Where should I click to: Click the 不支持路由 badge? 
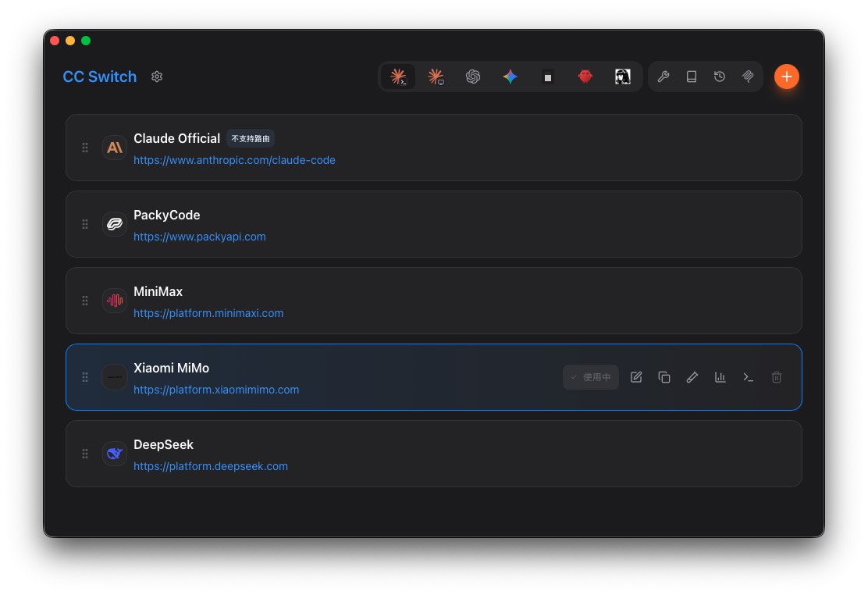click(x=251, y=138)
